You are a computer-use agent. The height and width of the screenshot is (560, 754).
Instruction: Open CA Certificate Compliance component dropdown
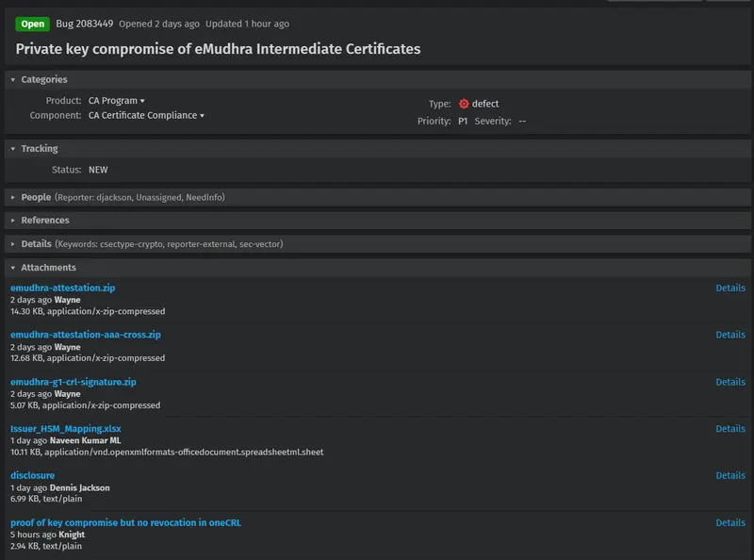pyautogui.click(x=146, y=115)
